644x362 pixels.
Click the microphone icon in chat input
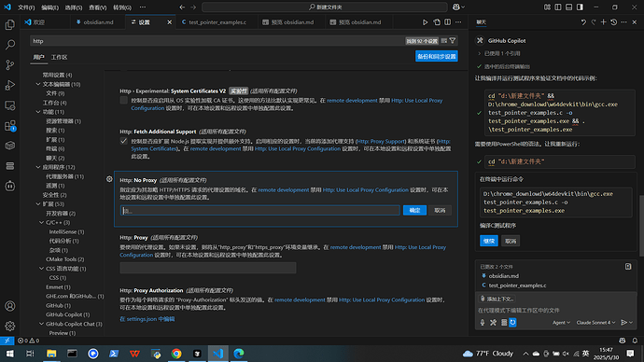tap(483, 323)
